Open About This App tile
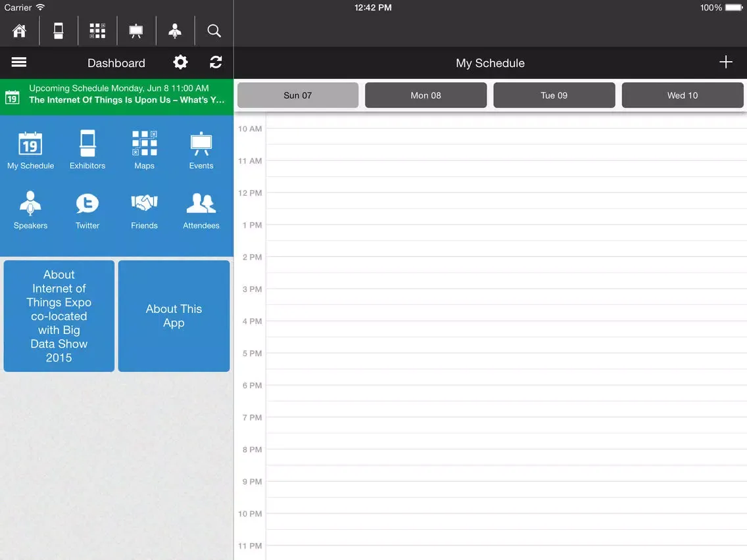 point(174,315)
